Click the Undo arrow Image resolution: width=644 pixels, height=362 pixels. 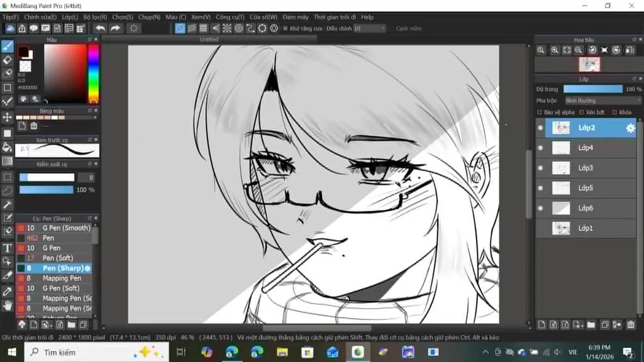[100, 28]
